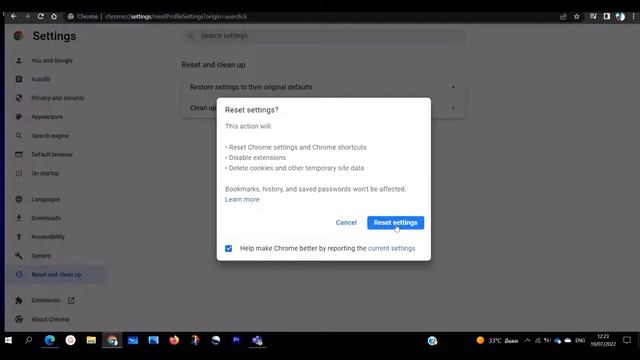The image size is (640, 360).
Task: Click the Privacy and security shield icon
Action: [x=19, y=98]
